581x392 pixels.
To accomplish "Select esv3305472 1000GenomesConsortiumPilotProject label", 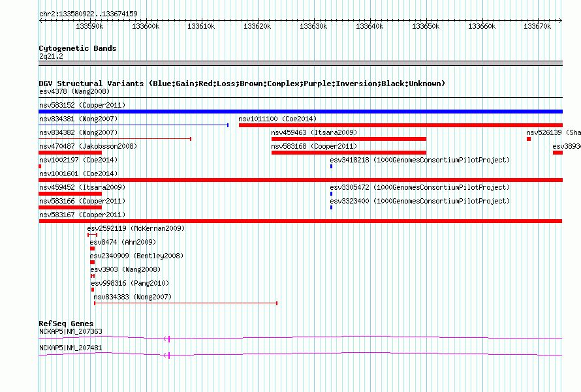I will (420, 187).
